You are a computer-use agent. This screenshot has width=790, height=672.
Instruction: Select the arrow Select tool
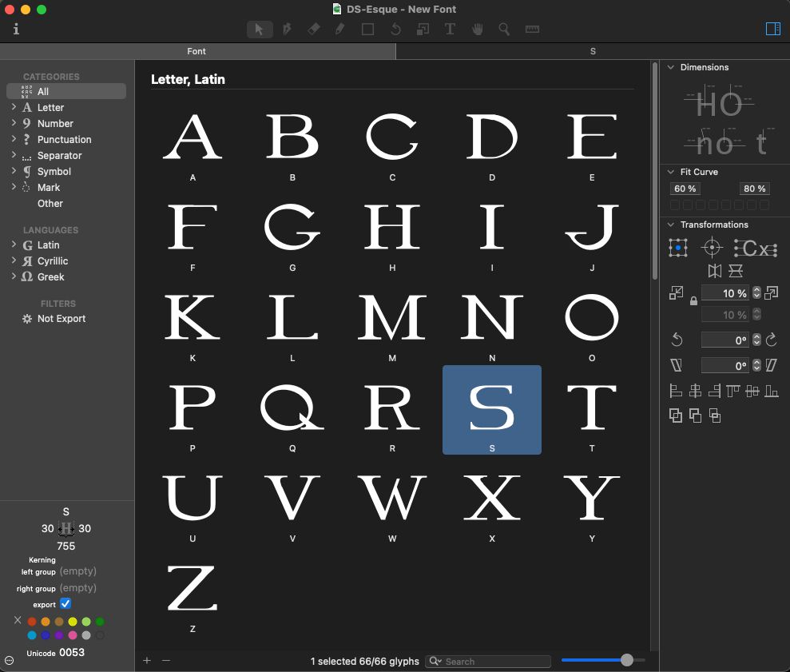[x=260, y=30]
